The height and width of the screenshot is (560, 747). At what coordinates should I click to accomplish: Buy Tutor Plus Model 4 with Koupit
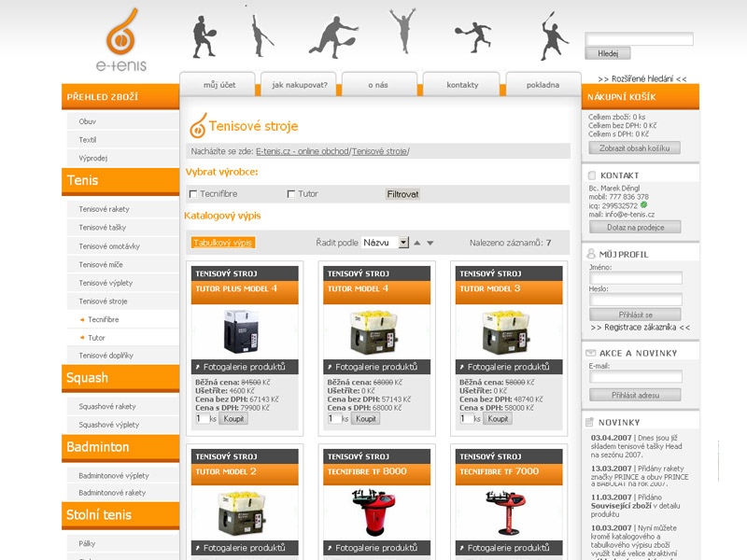coord(233,419)
